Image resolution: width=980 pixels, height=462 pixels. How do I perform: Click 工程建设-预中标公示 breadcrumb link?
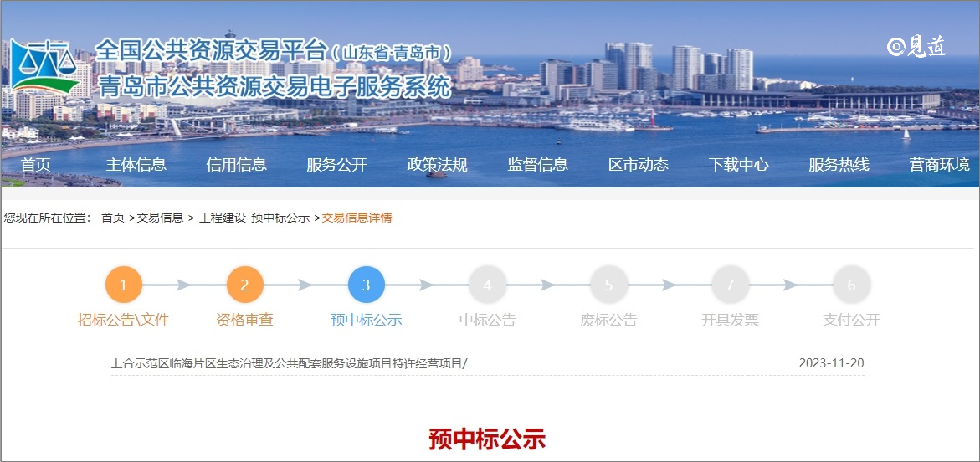[254, 218]
